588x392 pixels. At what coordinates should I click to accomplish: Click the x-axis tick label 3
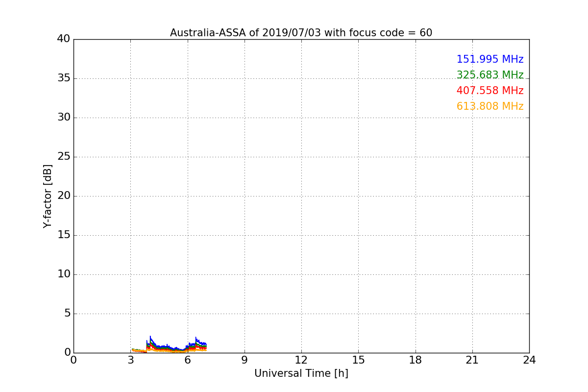(x=130, y=360)
